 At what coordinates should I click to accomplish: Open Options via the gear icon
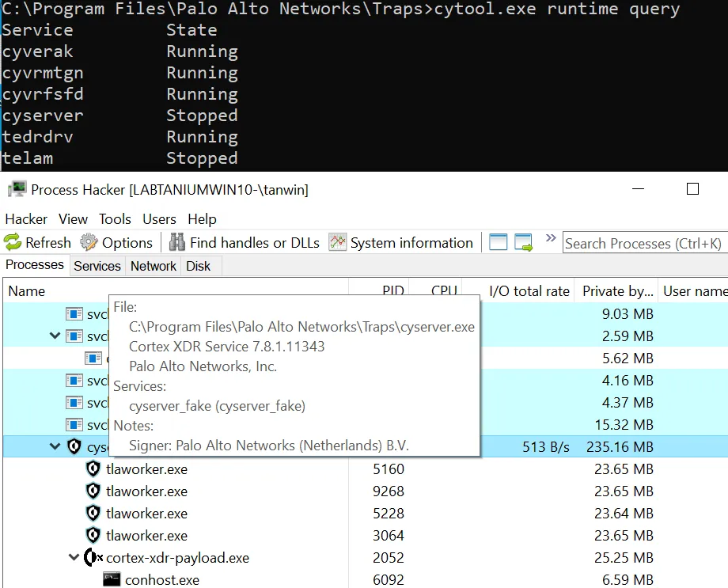[x=89, y=243]
